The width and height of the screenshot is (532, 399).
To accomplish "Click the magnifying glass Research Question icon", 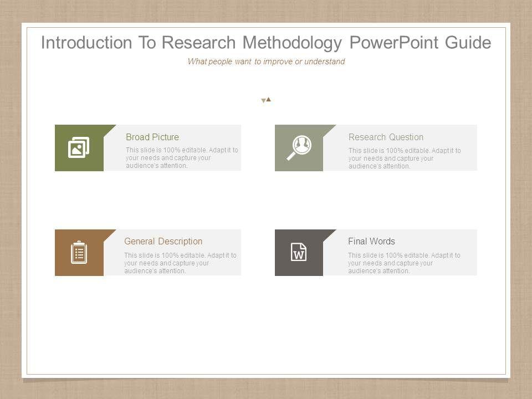I will [x=299, y=147].
